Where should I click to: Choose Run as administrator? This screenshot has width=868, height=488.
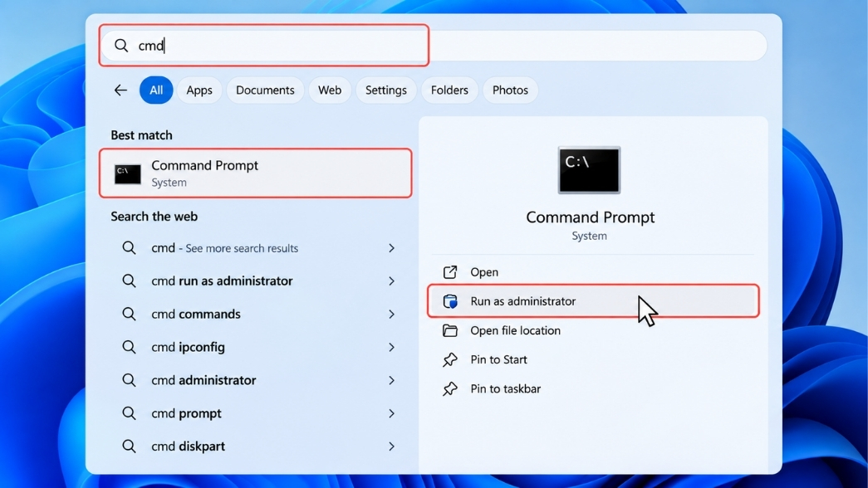[593, 301]
